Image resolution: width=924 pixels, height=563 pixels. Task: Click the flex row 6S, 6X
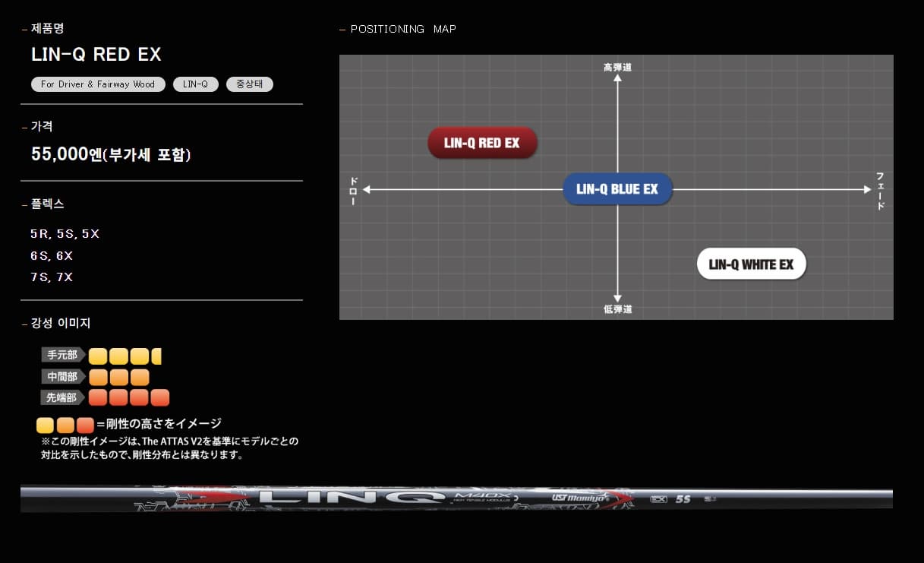click(x=52, y=256)
